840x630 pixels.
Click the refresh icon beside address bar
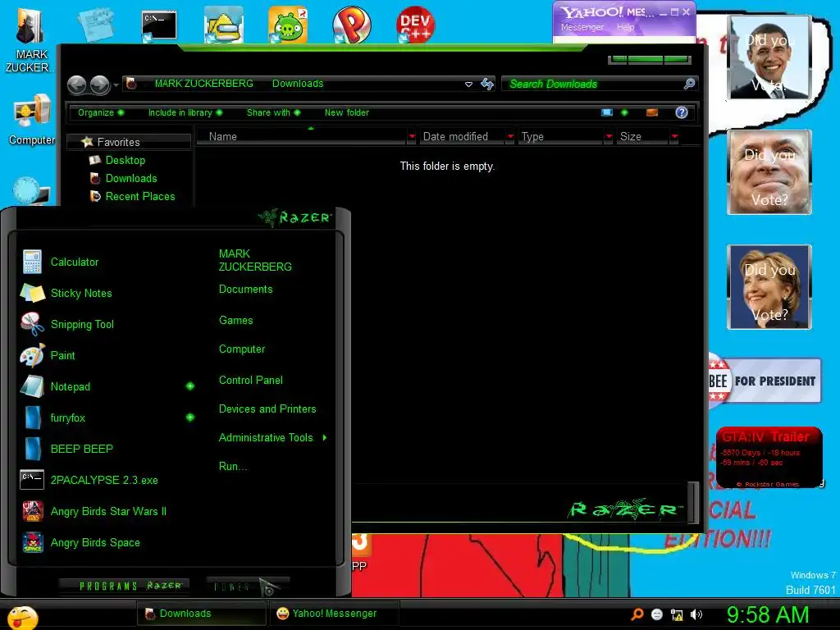pyautogui.click(x=487, y=84)
